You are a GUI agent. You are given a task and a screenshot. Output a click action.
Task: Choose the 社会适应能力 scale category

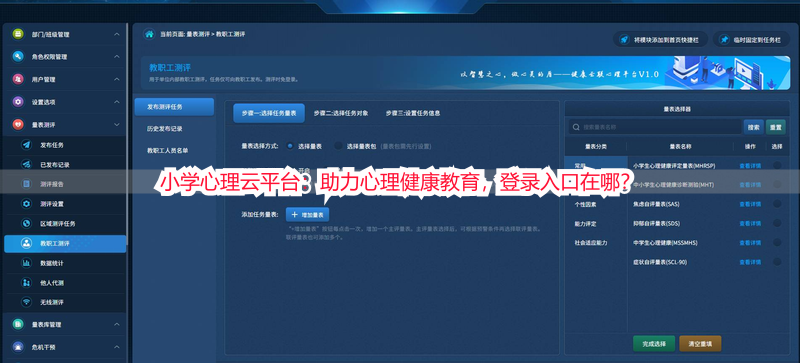tap(591, 243)
